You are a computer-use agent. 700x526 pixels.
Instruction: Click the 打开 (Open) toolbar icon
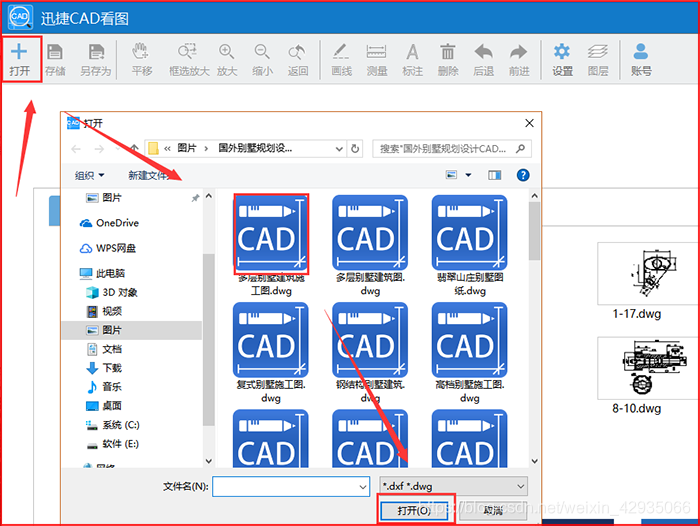point(20,59)
